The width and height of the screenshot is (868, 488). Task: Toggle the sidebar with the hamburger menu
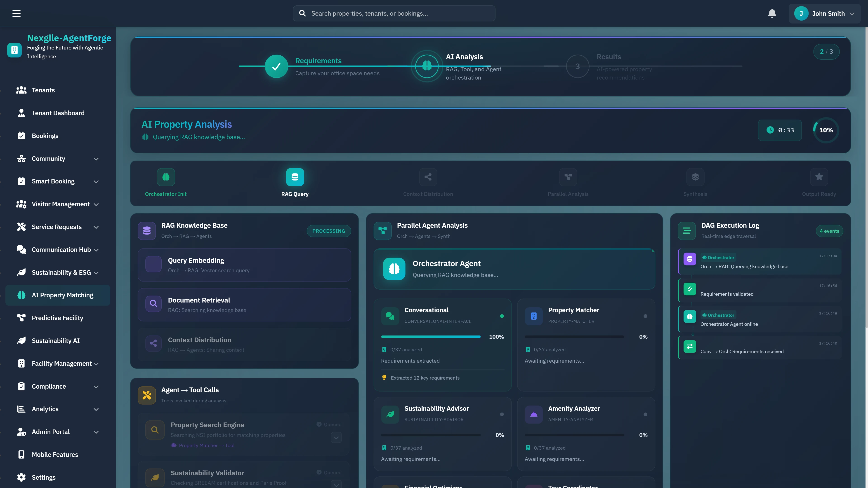pyautogui.click(x=17, y=13)
